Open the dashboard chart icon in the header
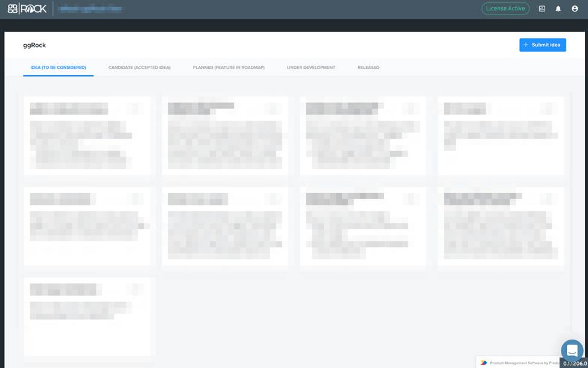Image resolution: width=588 pixels, height=368 pixels. [x=542, y=9]
